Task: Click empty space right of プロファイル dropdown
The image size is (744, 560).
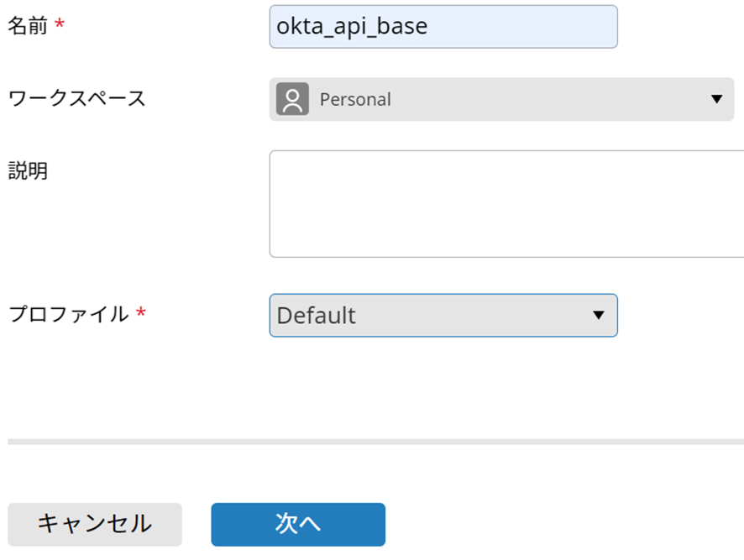Action: 680,316
